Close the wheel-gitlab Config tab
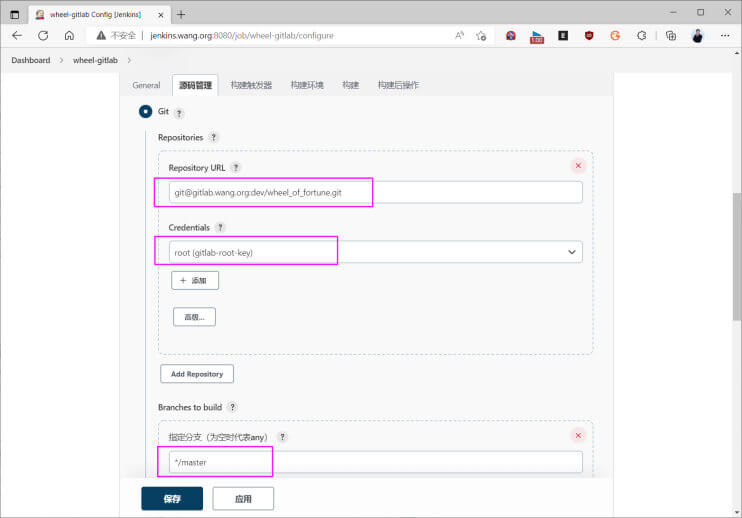This screenshot has width=742, height=518. click(x=161, y=15)
